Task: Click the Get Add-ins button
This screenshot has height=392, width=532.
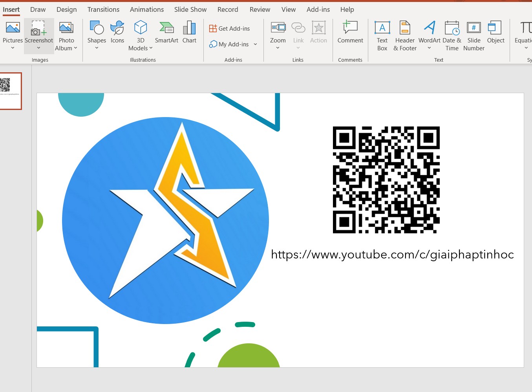Action: 230,28
